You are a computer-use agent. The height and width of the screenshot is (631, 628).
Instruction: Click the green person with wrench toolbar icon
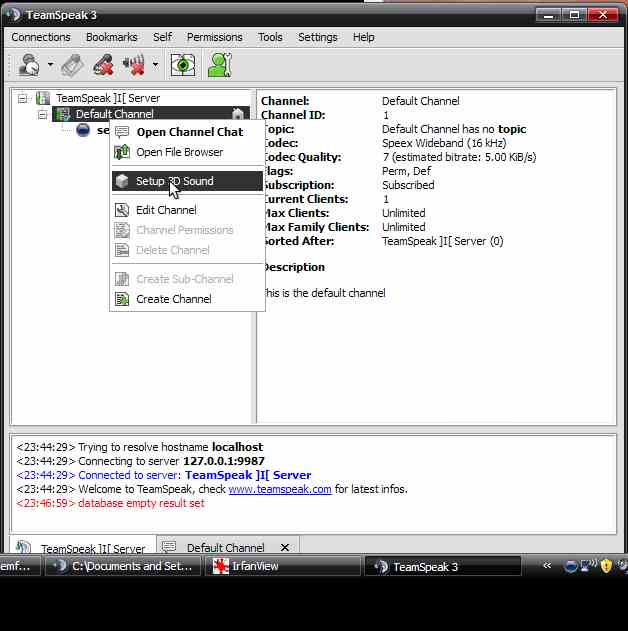coord(220,65)
